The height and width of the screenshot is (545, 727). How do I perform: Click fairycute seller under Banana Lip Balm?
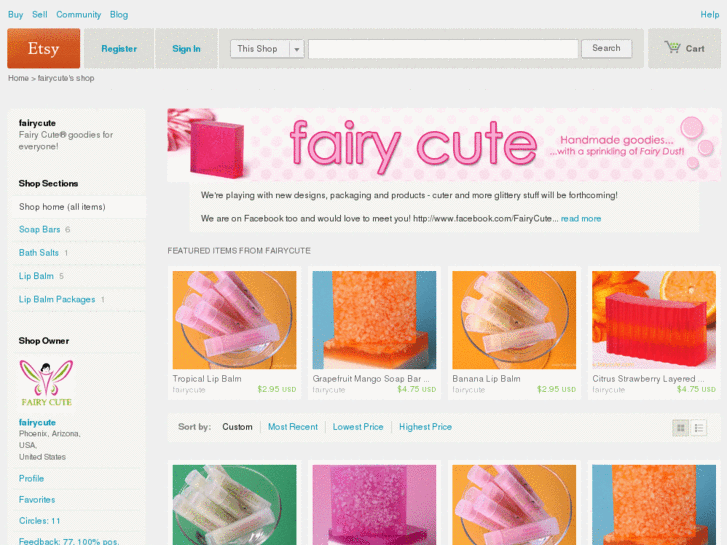[x=468, y=390]
